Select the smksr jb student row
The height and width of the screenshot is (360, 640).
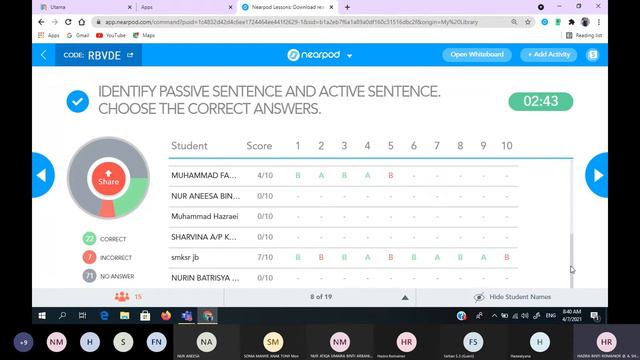point(343,258)
